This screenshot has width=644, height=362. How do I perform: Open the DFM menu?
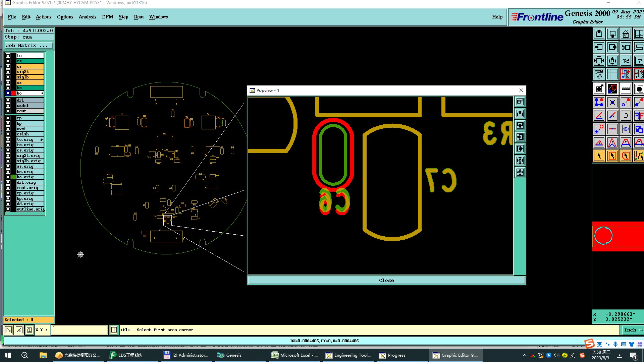pyautogui.click(x=107, y=17)
